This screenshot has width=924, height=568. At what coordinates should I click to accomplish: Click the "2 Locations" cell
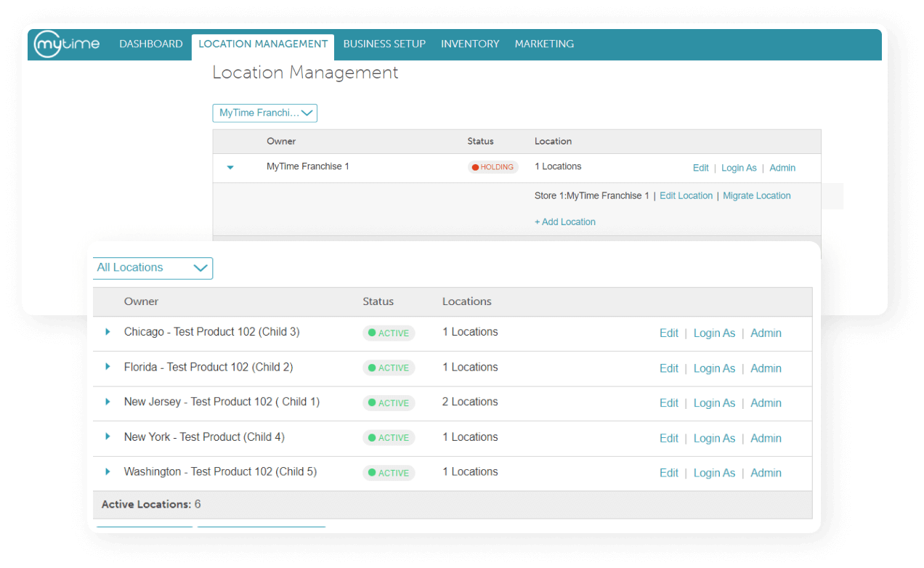[470, 402]
